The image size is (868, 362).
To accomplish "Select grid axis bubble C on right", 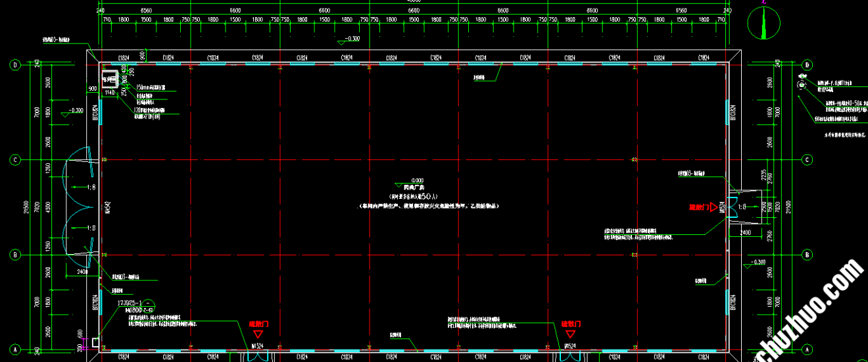I will pos(808,160).
